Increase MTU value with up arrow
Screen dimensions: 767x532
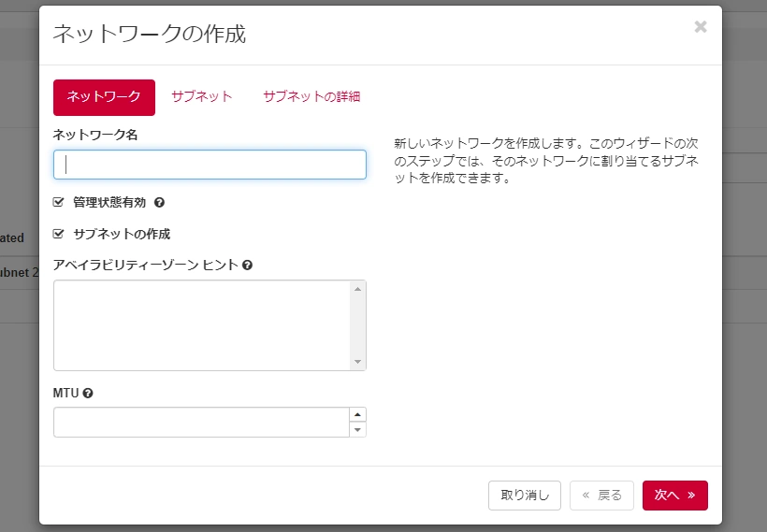pos(357,415)
